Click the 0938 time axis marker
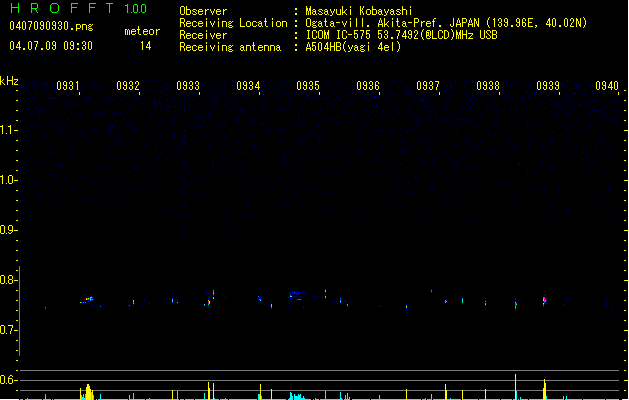This screenshot has height=400, width=629. pyautogui.click(x=488, y=86)
